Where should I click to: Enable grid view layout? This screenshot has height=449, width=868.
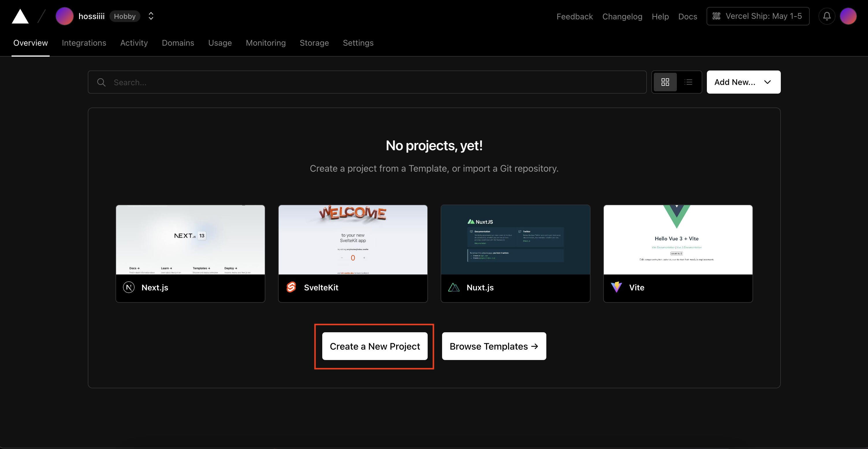point(666,82)
